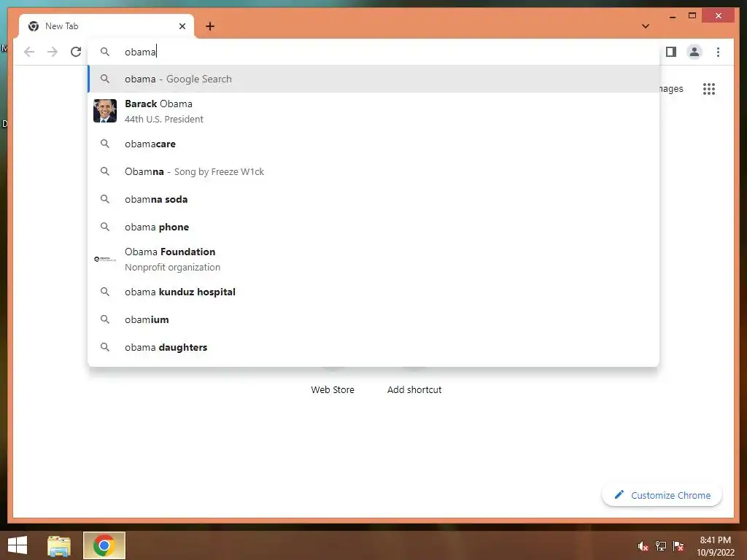The width and height of the screenshot is (747, 560).
Task: Open the Windows Start button
Action: click(x=18, y=545)
